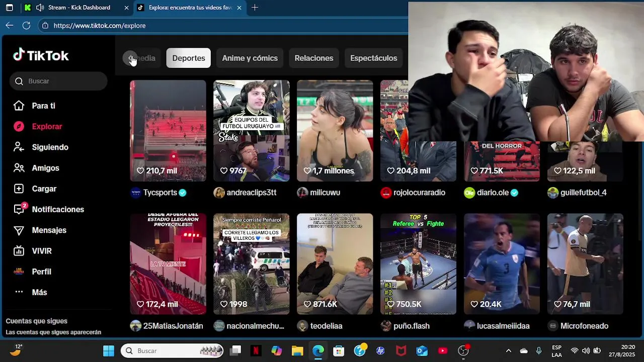
Task: Close the TikTok Explora browser tab
Action: coord(239,8)
